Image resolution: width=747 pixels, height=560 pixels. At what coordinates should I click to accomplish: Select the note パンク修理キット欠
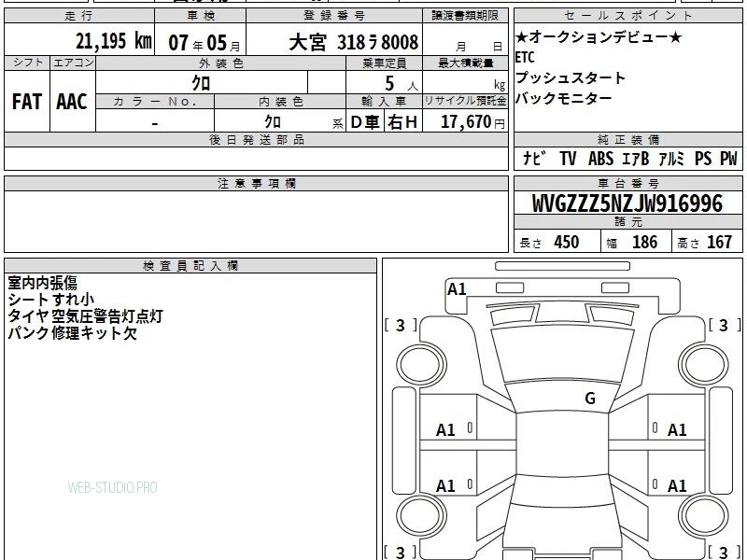click(x=73, y=333)
